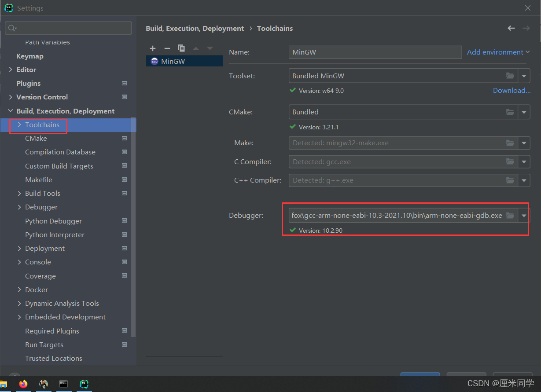Click the settings search box
The image size is (541, 392).
68,28
